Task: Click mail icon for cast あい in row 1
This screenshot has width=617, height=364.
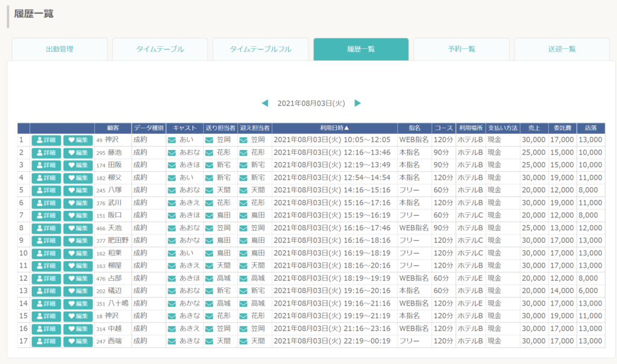Action: pyautogui.click(x=172, y=140)
